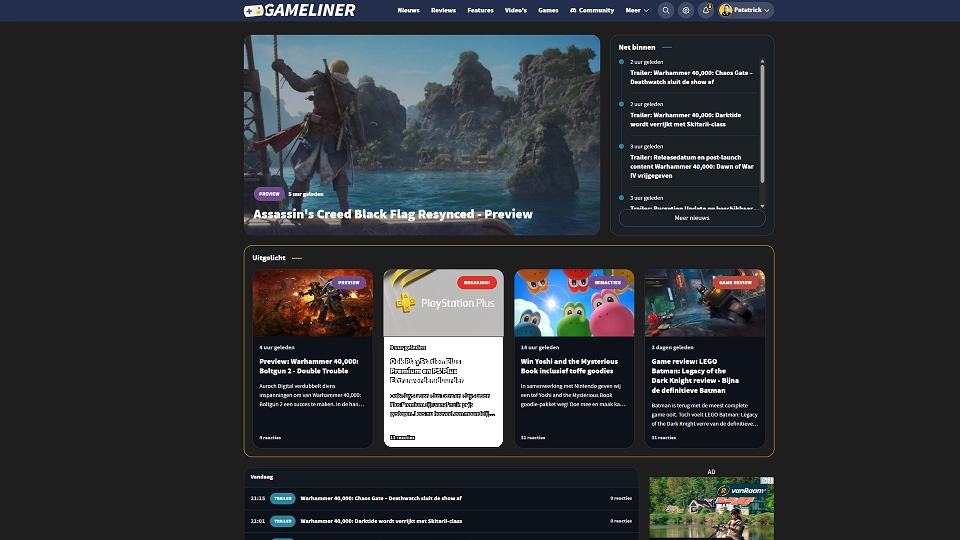The image size is (960, 540).
Task: Click the PREVIEW badge on Assassin's Creed banner
Action: pyautogui.click(x=269, y=194)
